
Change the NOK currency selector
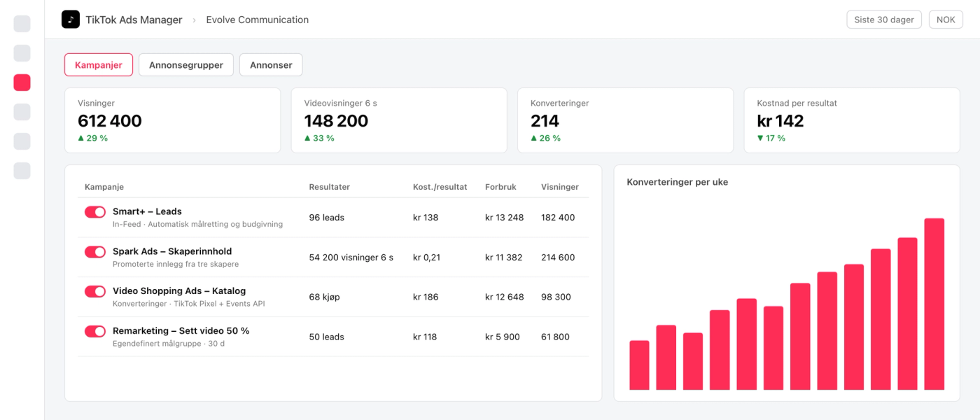[x=946, y=20]
